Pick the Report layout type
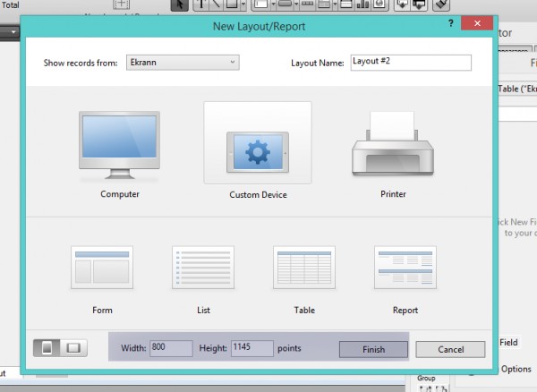This screenshot has width=537, height=392. pyautogui.click(x=405, y=279)
